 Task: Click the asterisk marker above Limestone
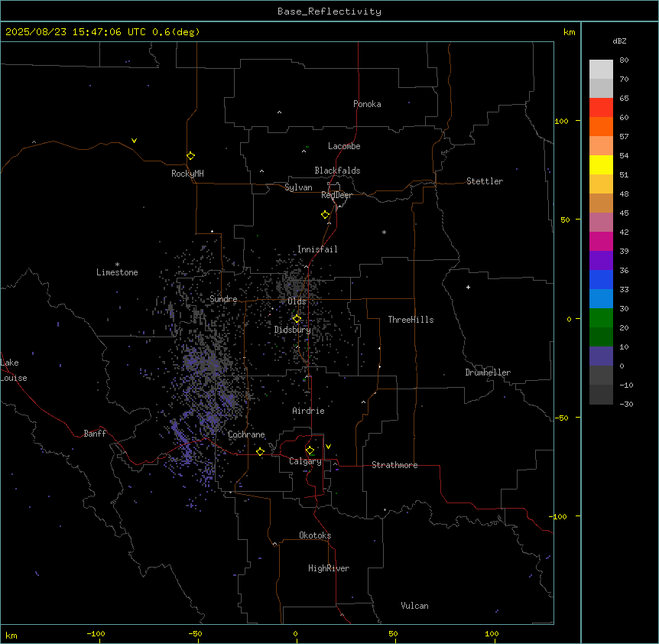coord(117,264)
